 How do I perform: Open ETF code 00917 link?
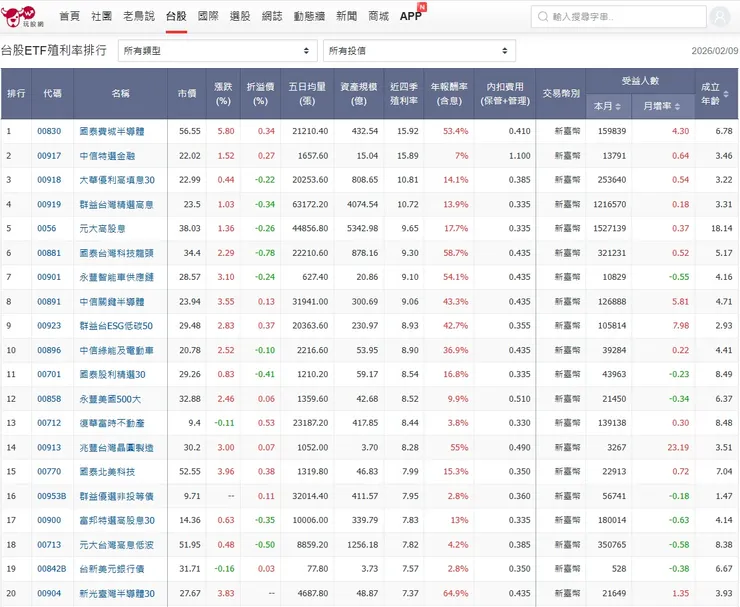[49, 156]
